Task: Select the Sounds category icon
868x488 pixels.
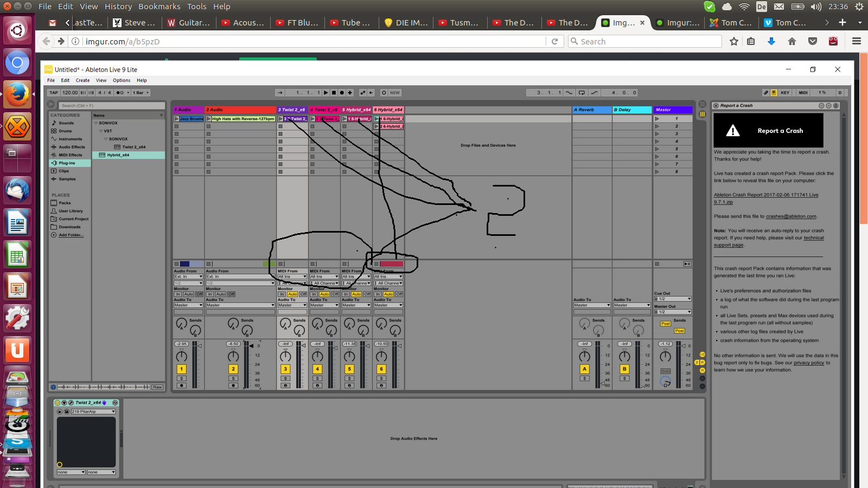Action: pyautogui.click(x=54, y=123)
